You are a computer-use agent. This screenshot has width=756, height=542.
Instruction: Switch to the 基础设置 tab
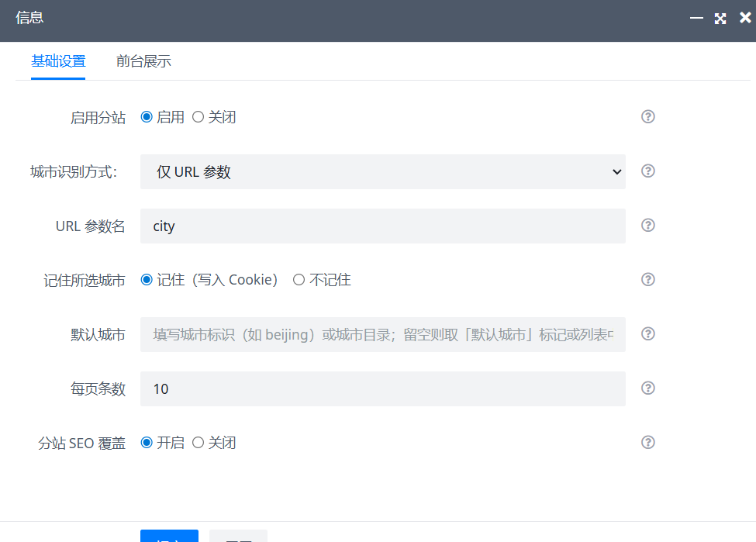pyautogui.click(x=58, y=61)
